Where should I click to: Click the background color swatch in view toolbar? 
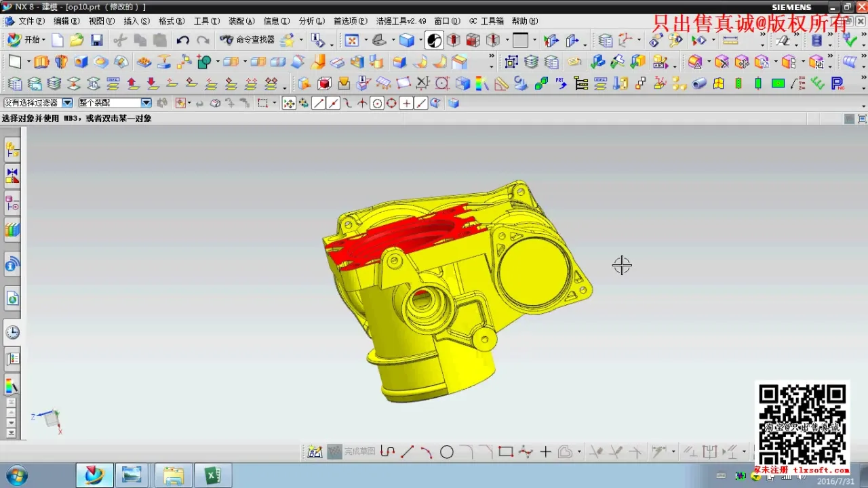(520, 40)
